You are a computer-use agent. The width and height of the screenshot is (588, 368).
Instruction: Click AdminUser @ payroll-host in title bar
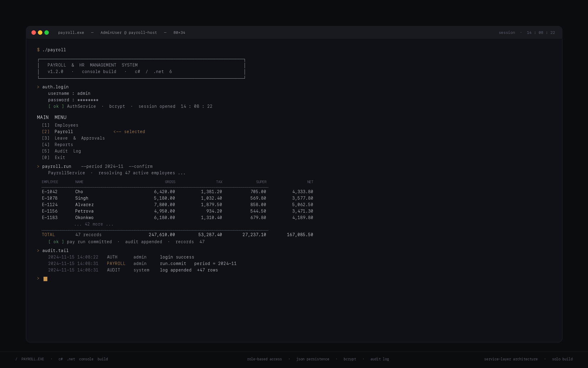pos(129,33)
